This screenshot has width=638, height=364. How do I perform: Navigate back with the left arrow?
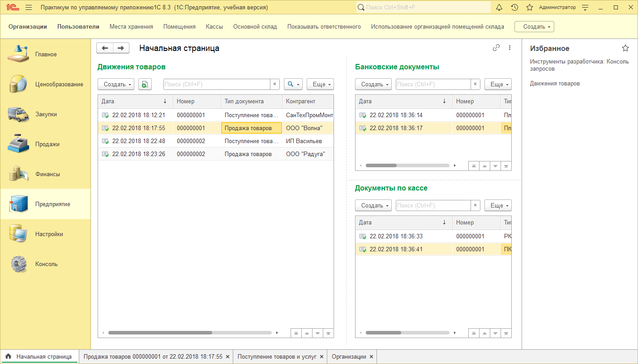[105, 48]
